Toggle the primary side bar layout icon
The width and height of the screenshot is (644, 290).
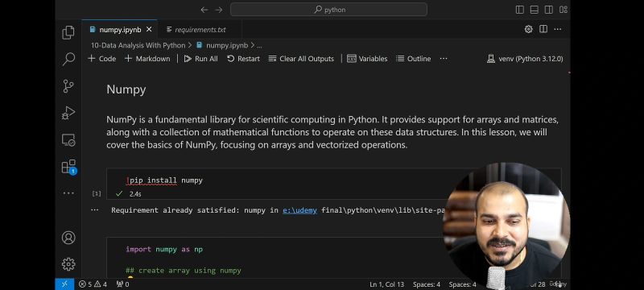[x=519, y=10]
